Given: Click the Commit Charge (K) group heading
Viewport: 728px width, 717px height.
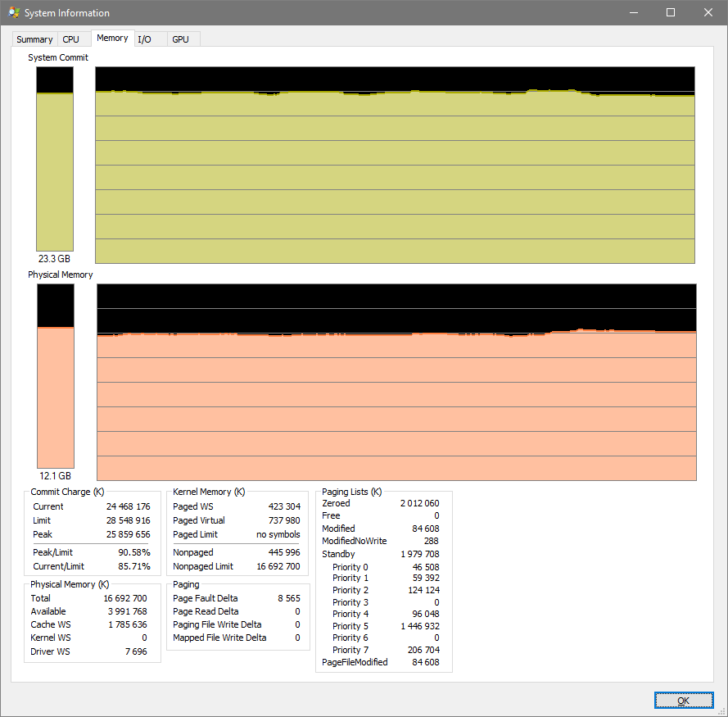Looking at the screenshot, I should (67, 492).
